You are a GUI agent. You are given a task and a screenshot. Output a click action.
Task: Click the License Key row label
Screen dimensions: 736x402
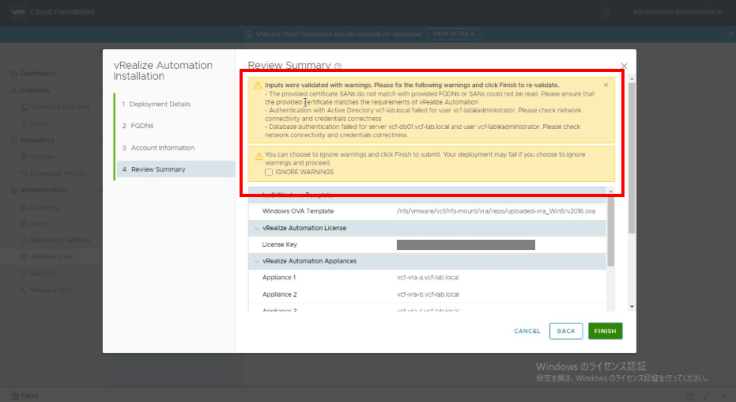pos(279,245)
